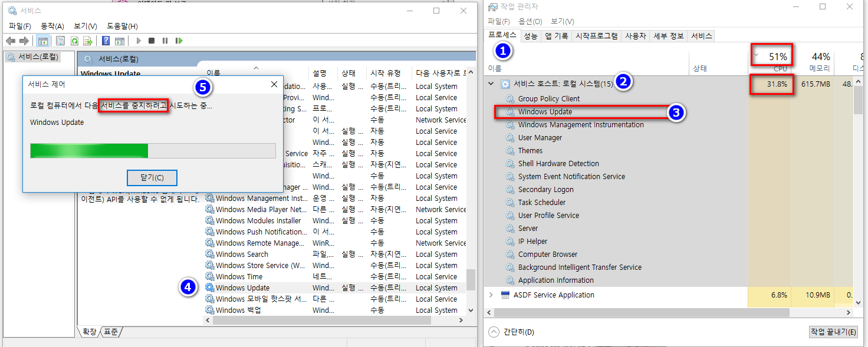Image resolution: width=868 pixels, height=347 pixels.
Task: Click the Pause Service icon
Action: tap(165, 41)
